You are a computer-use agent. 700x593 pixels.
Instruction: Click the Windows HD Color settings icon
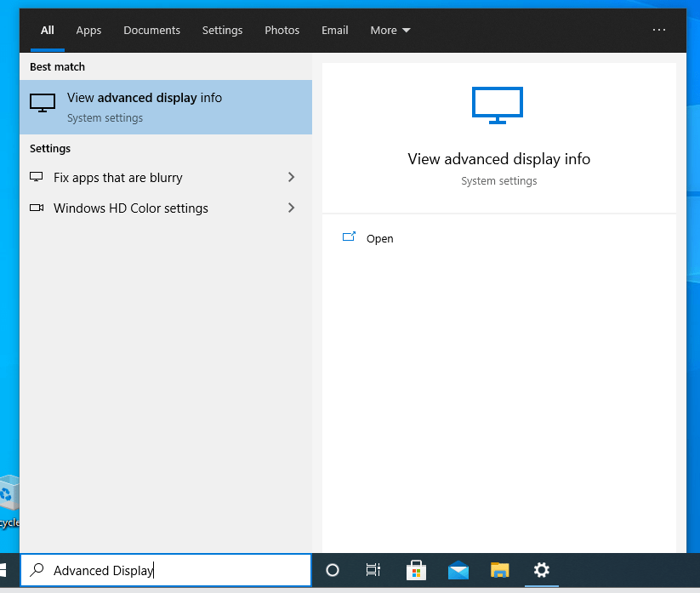coord(36,208)
